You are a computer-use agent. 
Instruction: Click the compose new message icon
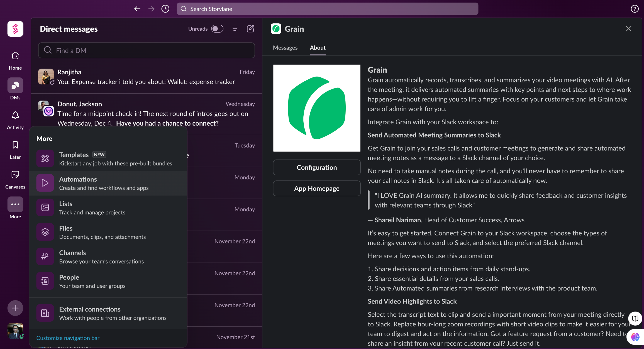(250, 29)
